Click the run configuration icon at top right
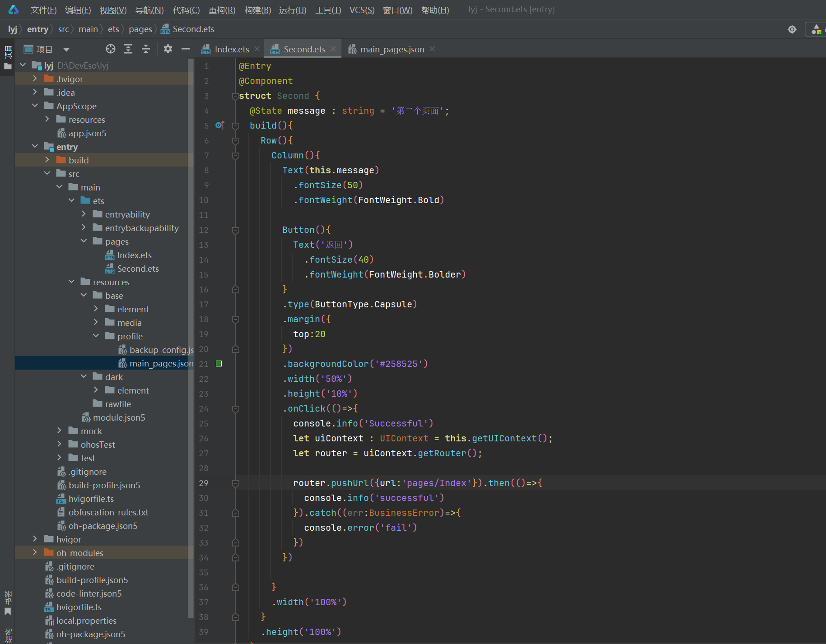 816,29
